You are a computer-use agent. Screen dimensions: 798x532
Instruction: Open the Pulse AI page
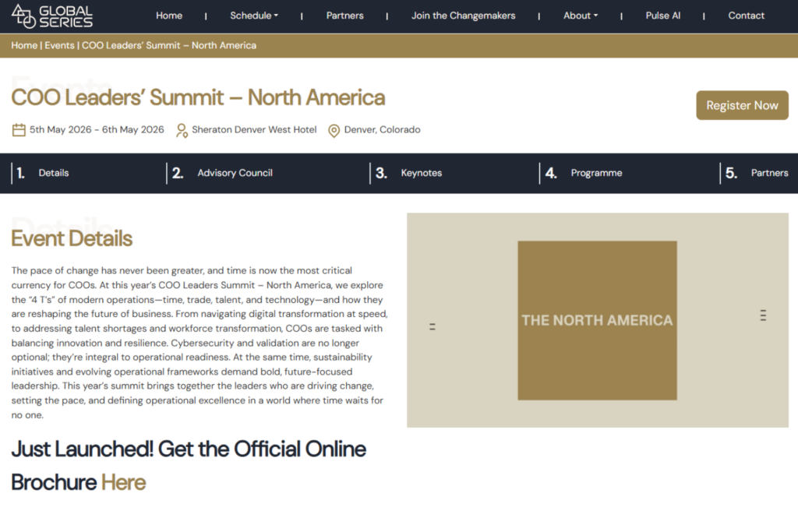(663, 15)
